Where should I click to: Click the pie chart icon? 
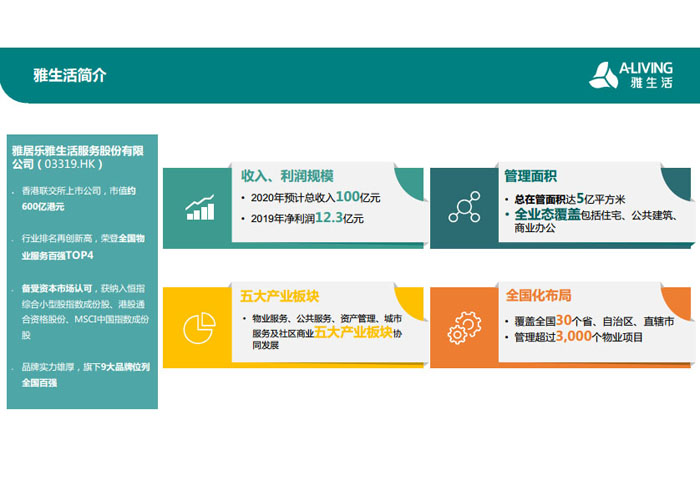200,329
